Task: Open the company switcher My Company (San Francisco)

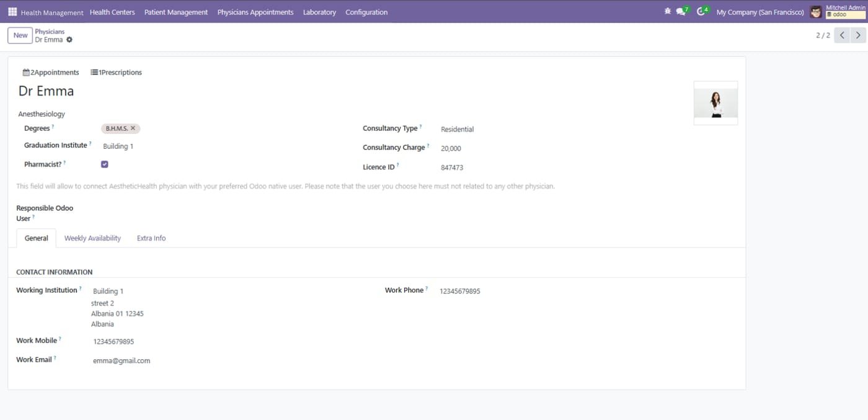Action: [760, 12]
